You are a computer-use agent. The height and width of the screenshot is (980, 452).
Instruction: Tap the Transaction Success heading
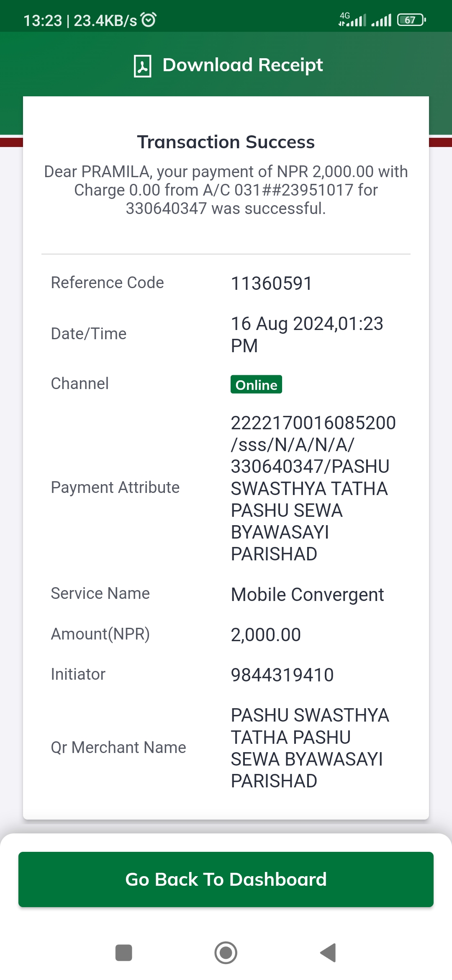(x=226, y=142)
